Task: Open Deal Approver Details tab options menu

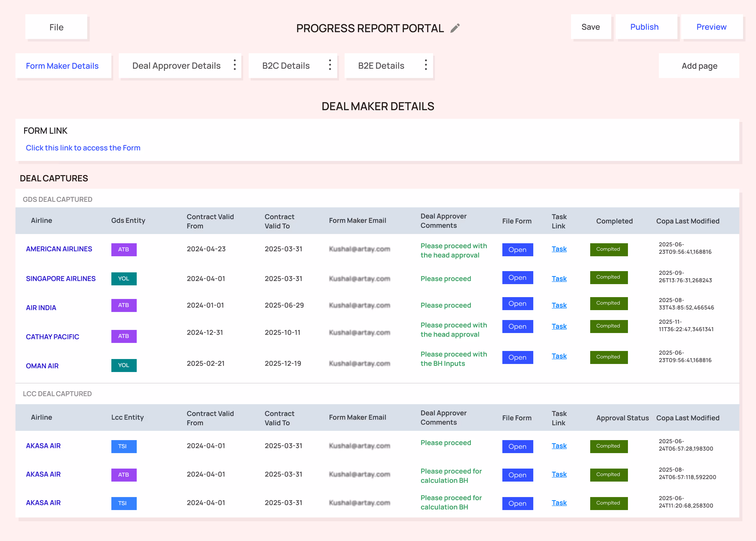Action: click(235, 65)
